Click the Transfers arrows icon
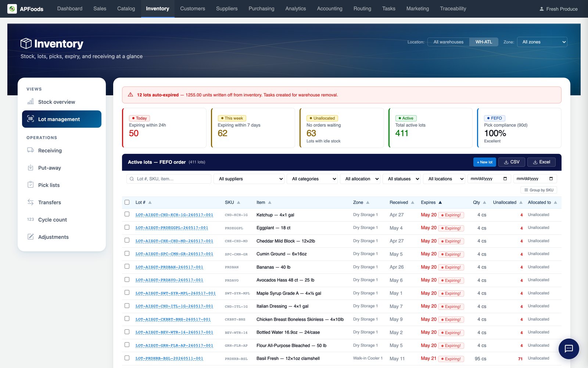 (31, 202)
